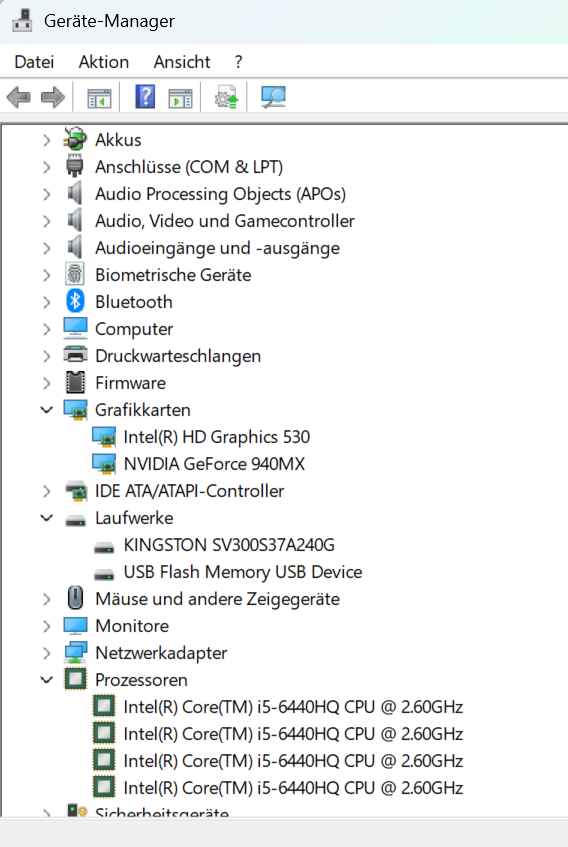Collapse the Prozessoren category
Image resolution: width=568 pixels, height=847 pixels.
pyautogui.click(x=47, y=680)
